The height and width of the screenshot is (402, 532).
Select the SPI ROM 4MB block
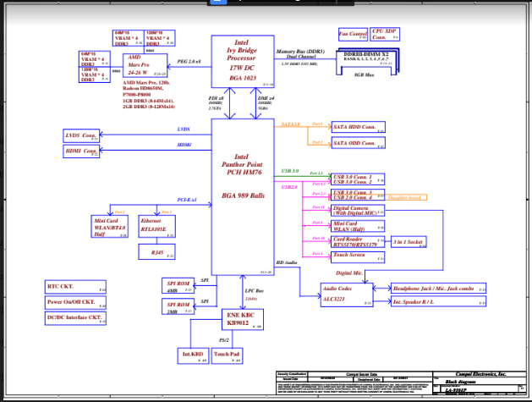click(178, 285)
